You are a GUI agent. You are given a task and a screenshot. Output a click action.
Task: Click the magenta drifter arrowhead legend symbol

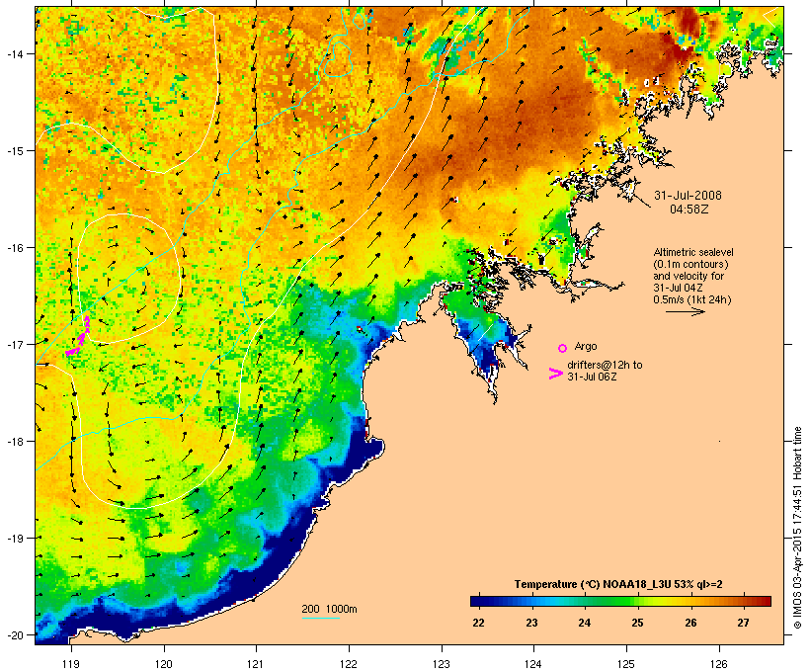(x=556, y=374)
